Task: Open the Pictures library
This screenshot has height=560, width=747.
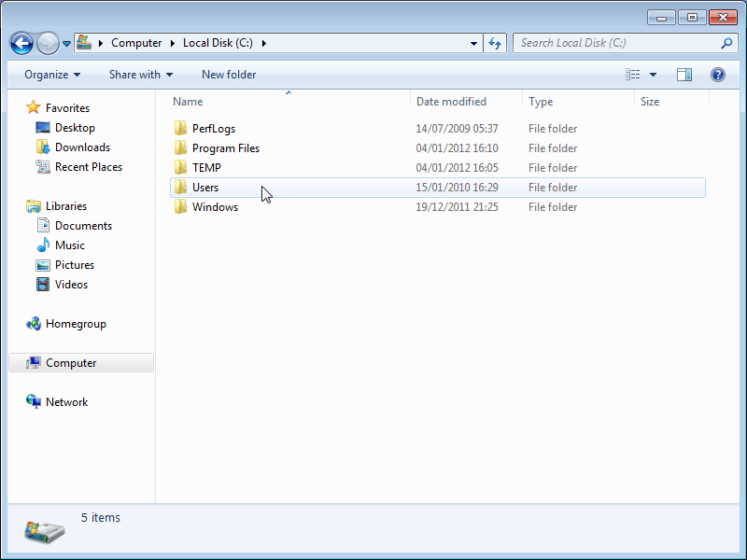Action: 75,265
